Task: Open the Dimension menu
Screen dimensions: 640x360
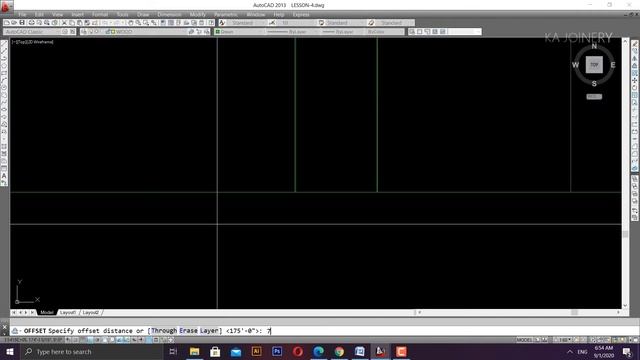Action: tap(169, 14)
